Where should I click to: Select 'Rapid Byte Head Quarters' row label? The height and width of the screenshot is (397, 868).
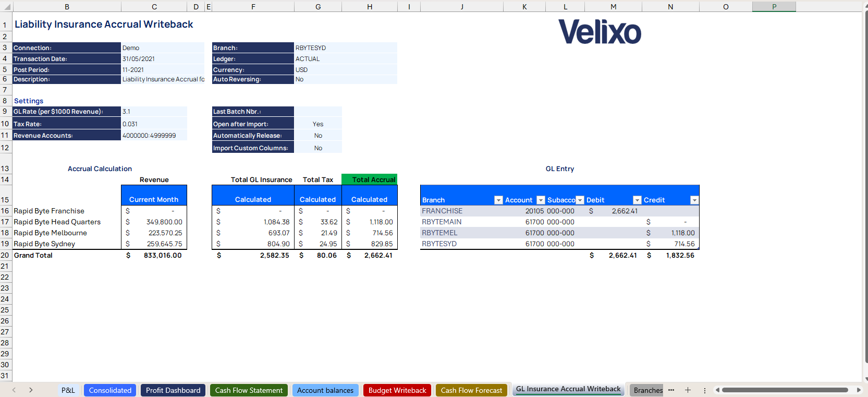pos(57,222)
